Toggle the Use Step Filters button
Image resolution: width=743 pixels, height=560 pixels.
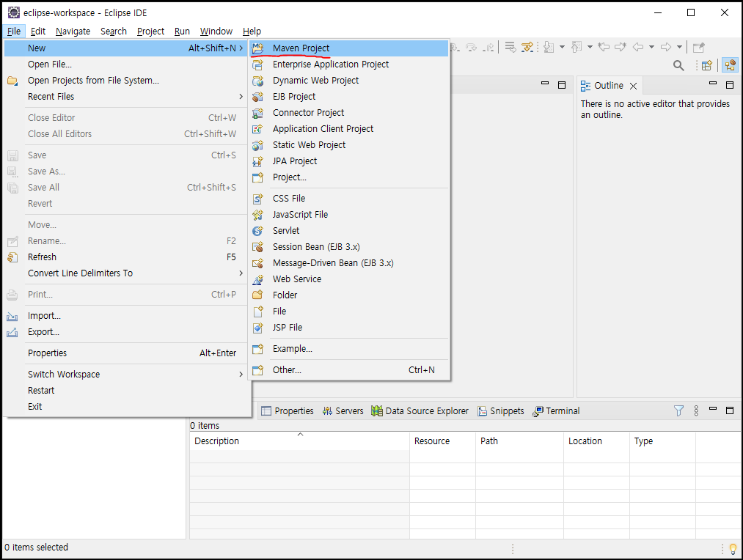coord(527,47)
